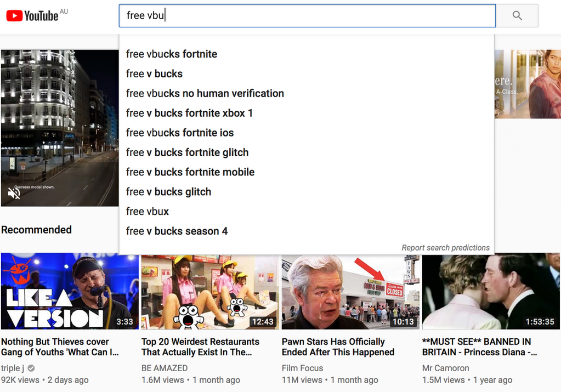Viewport: 561px width, 392px height.
Task: Click the 'Recommended' section heading
Action: [x=37, y=230]
